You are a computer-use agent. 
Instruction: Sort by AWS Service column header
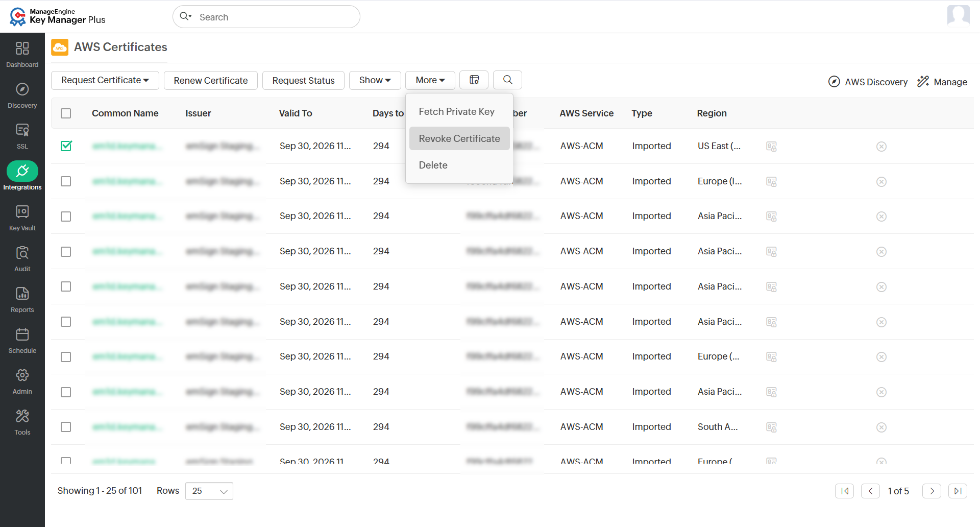(x=586, y=113)
